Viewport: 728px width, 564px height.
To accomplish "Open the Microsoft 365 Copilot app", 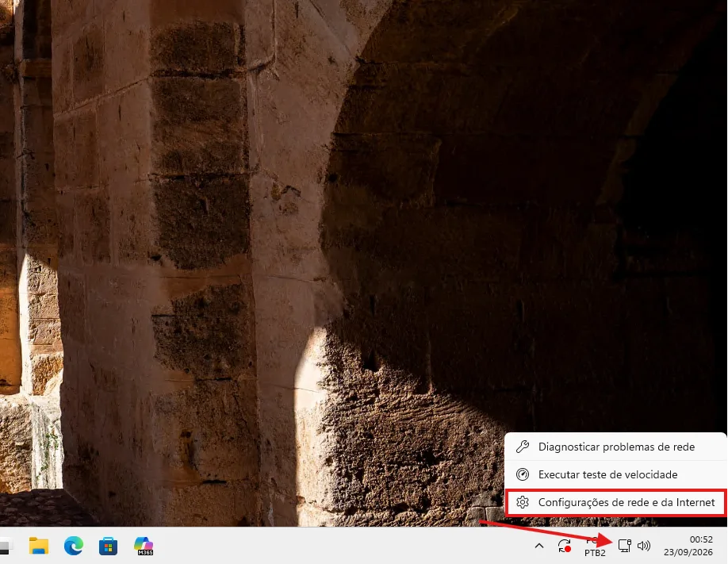I will [144, 546].
